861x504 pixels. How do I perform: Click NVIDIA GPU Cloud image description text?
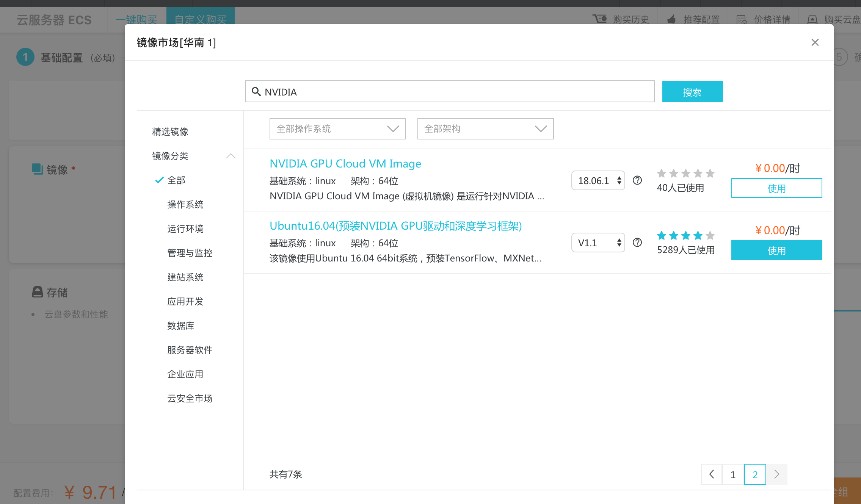(407, 196)
